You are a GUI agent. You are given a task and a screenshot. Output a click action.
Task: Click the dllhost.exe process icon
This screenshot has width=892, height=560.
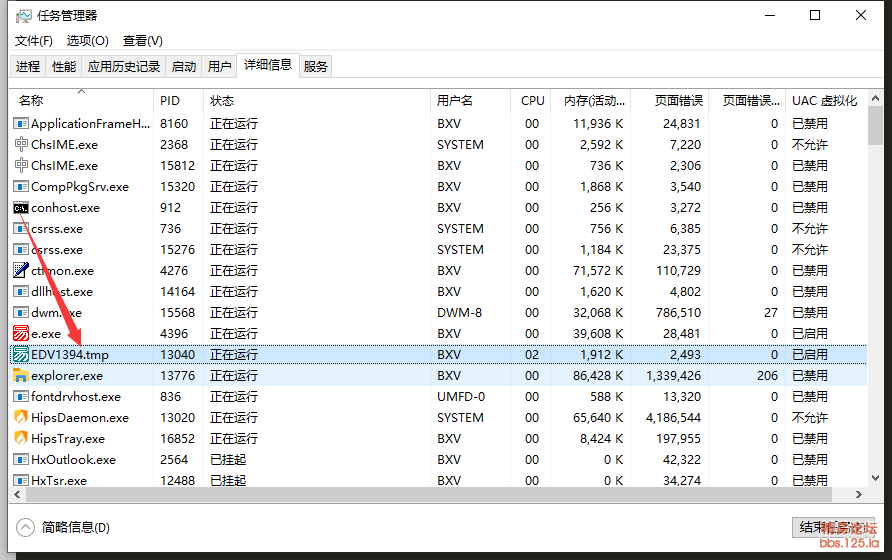coord(21,291)
